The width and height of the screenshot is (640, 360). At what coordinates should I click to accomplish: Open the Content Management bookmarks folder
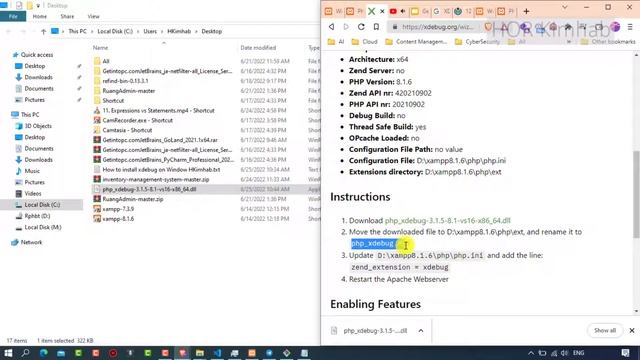click(x=416, y=42)
